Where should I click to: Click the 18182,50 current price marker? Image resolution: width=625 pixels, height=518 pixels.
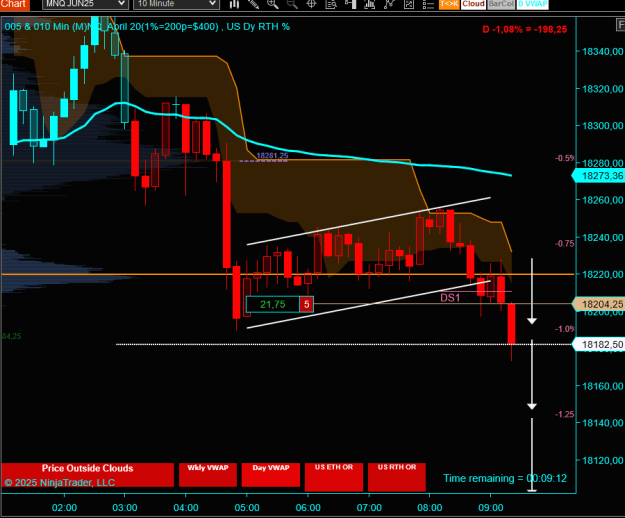pyautogui.click(x=599, y=344)
